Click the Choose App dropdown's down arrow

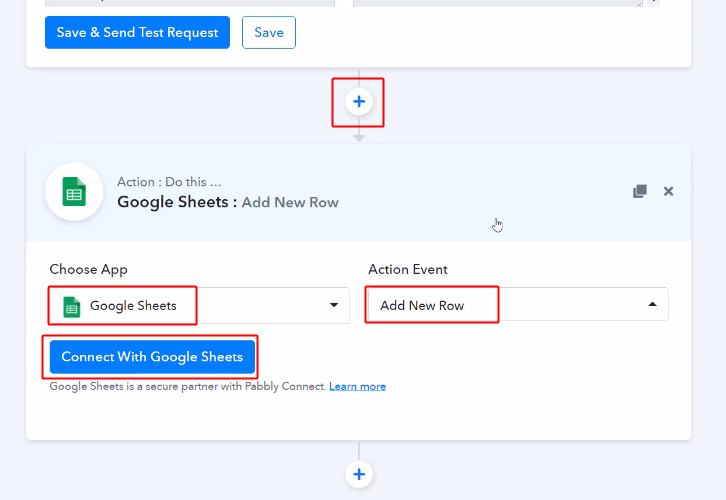pyautogui.click(x=334, y=305)
